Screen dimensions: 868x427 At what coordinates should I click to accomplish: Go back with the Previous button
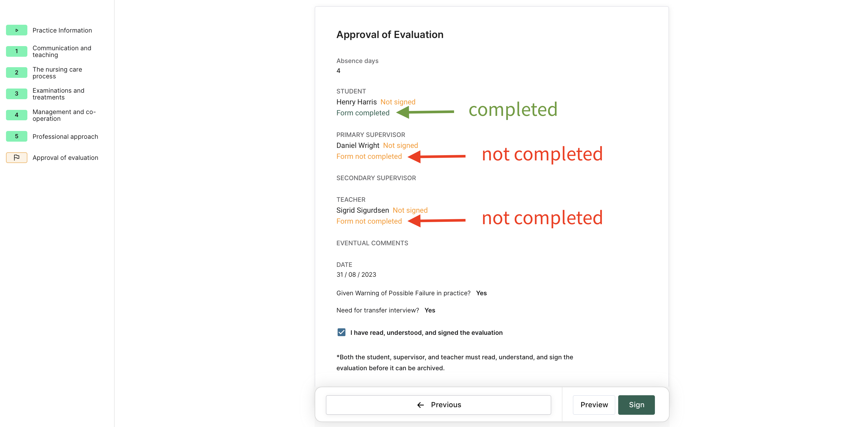(x=438, y=405)
